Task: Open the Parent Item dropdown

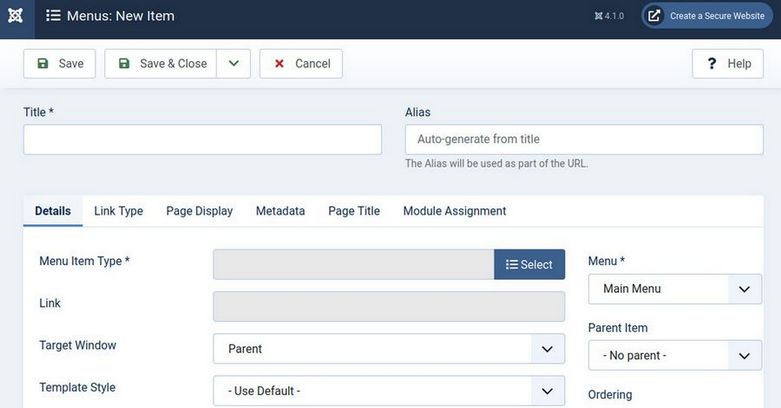Action: coord(674,355)
